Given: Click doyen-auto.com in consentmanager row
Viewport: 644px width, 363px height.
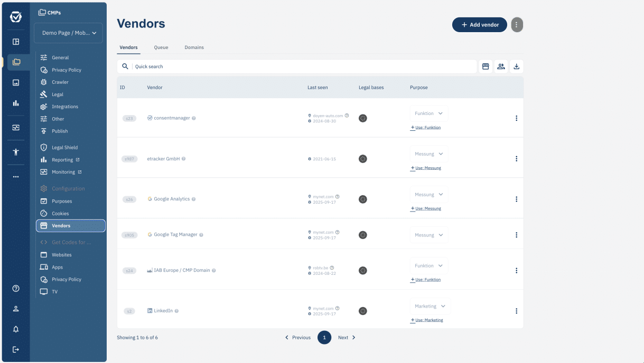Looking at the screenshot, I should pyautogui.click(x=328, y=116).
